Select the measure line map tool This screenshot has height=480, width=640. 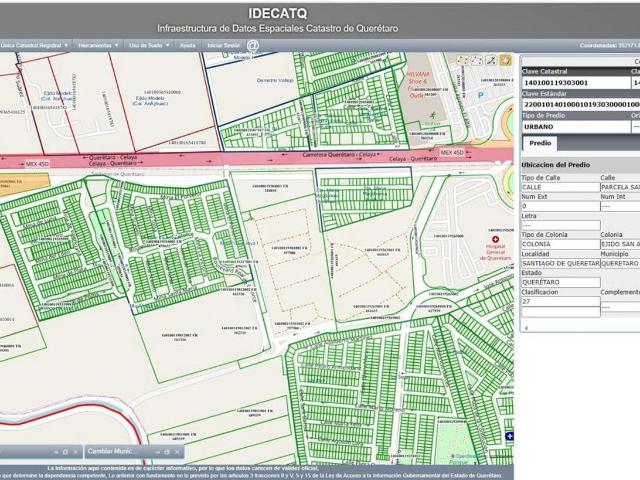[491, 60]
